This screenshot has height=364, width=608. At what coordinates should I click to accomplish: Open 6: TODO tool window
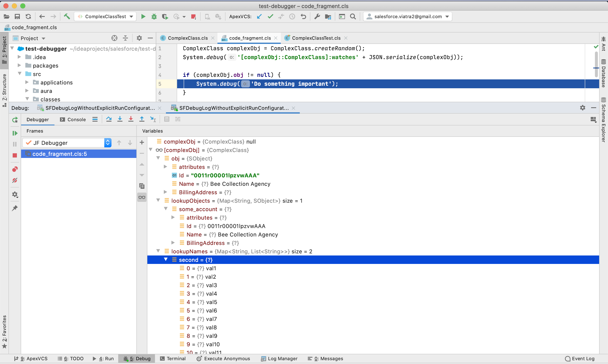[x=71, y=359]
